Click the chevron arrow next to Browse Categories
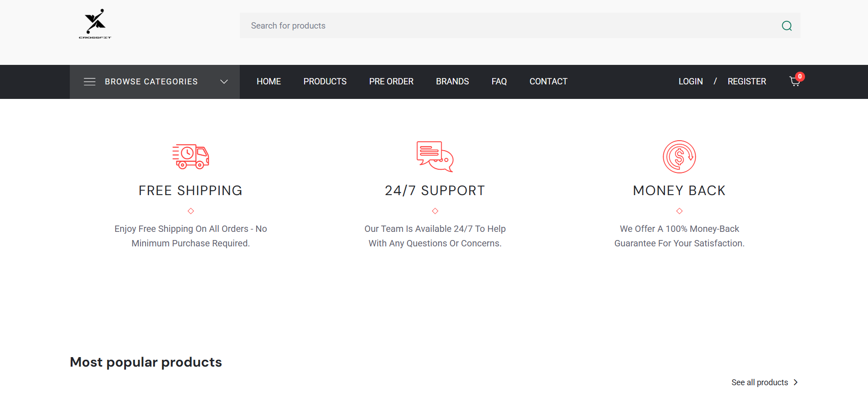Screen dimensions: 868x412 coord(224,82)
